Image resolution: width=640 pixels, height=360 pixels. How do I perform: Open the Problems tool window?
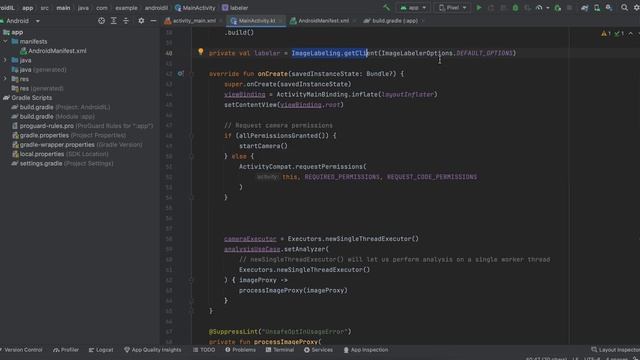pos(240,350)
